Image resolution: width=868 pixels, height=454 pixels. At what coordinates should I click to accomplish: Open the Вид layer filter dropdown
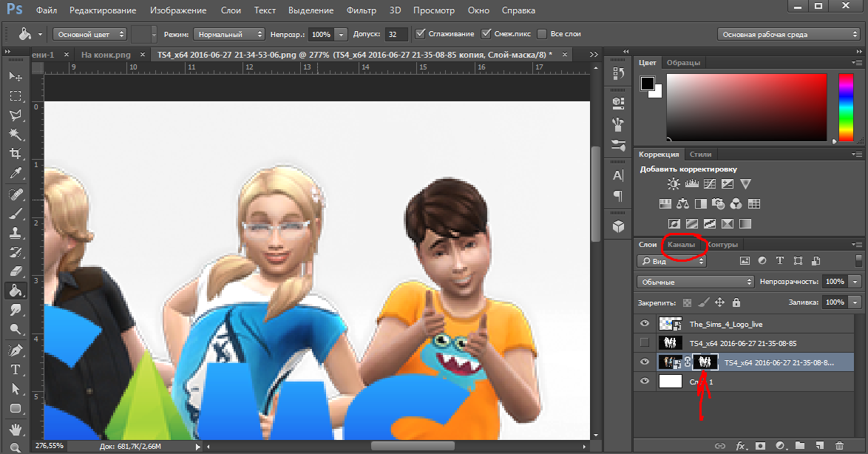pyautogui.click(x=671, y=261)
